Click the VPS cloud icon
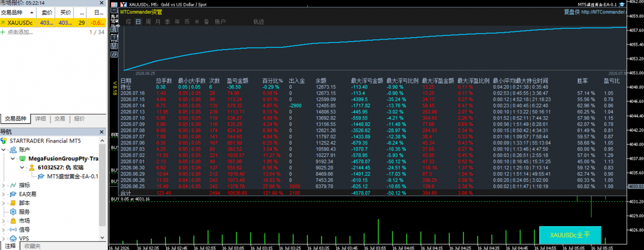The width and height of the screenshot is (644, 250). (x=13, y=238)
